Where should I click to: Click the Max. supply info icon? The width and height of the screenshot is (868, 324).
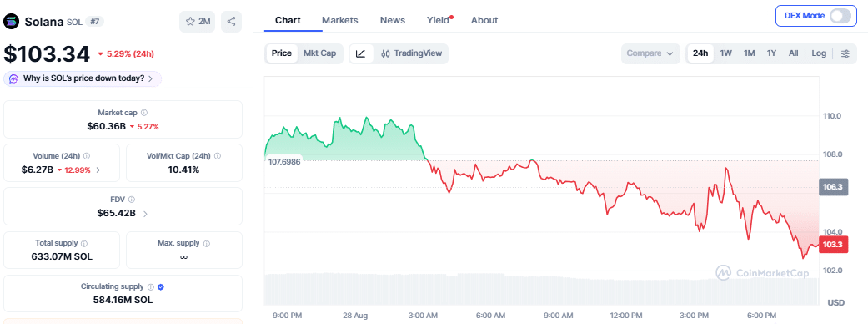(x=206, y=243)
